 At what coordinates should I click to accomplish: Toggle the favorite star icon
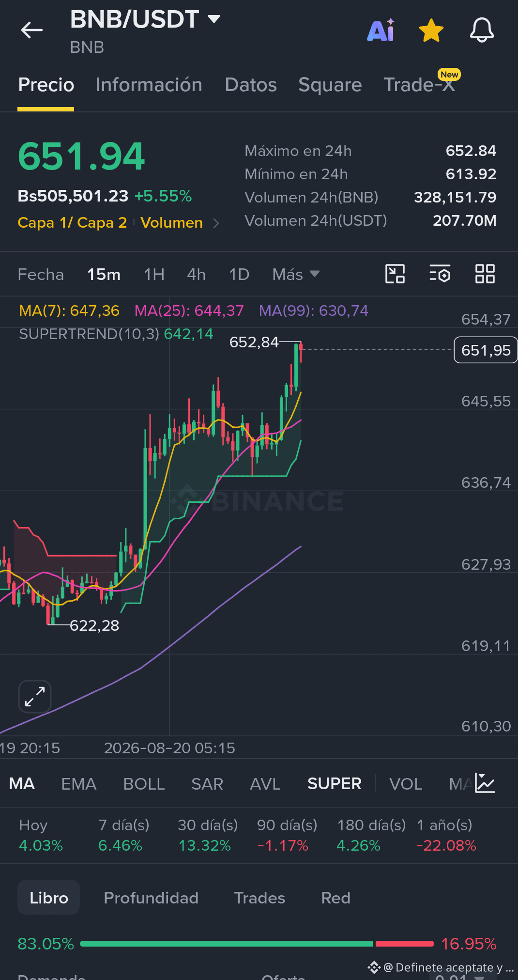tap(431, 30)
